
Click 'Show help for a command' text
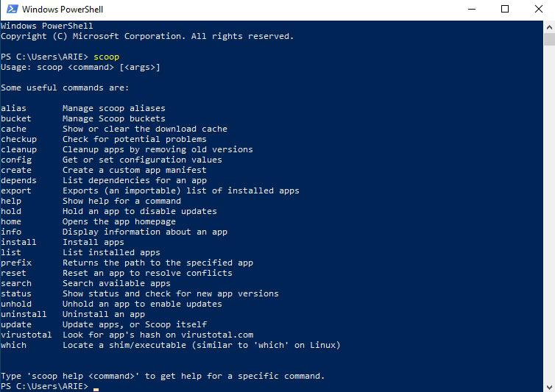click(121, 201)
